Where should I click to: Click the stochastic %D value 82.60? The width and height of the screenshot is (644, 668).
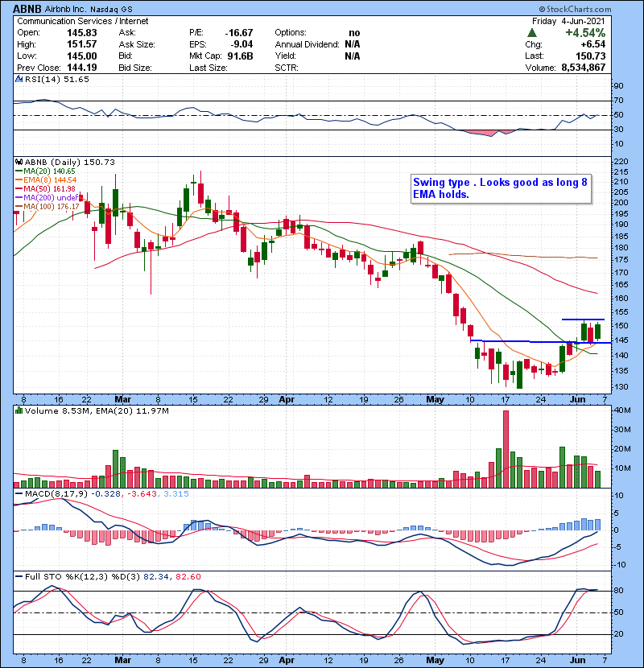click(x=188, y=576)
